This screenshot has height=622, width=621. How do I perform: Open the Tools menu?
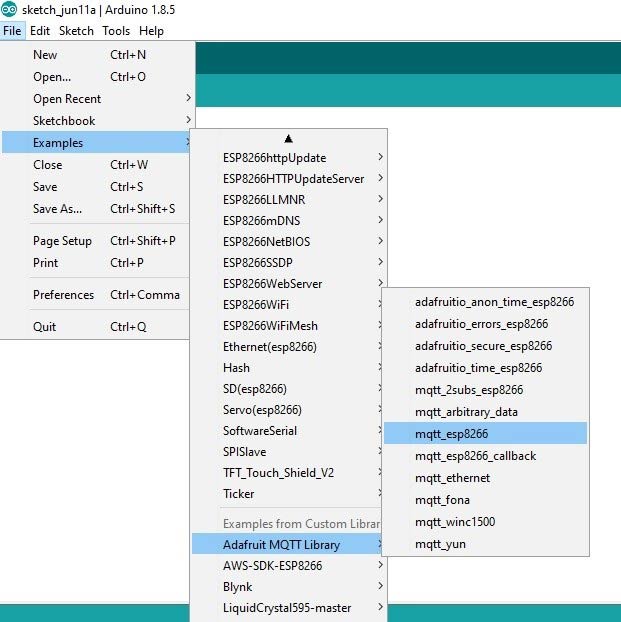116,31
